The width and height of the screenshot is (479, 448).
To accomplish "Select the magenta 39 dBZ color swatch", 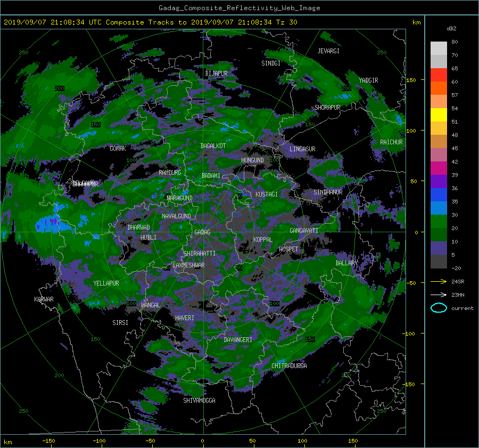I will pyautogui.click(x=439, y=168).
